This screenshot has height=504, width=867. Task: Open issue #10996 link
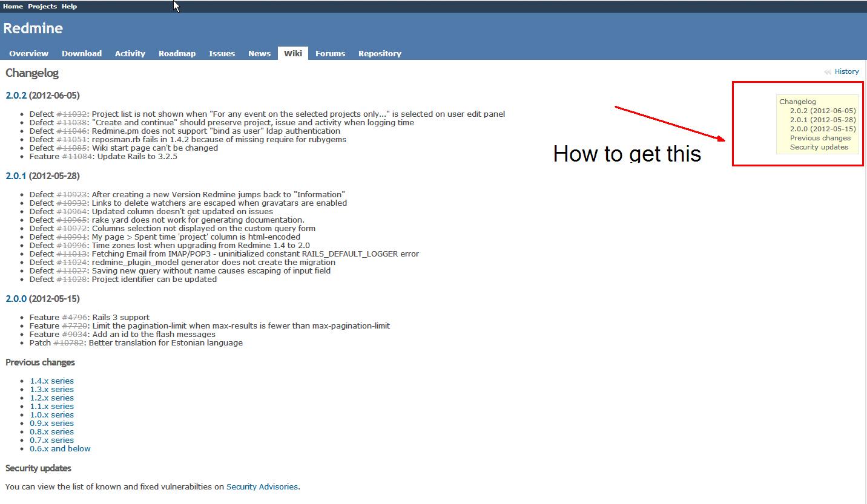pyautogui.click(x=72, y=245)
